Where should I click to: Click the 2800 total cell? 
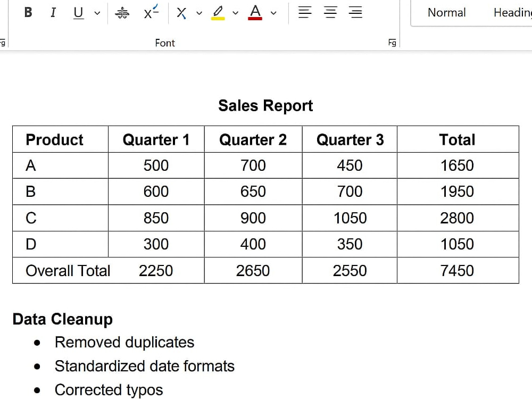(458, 218)
